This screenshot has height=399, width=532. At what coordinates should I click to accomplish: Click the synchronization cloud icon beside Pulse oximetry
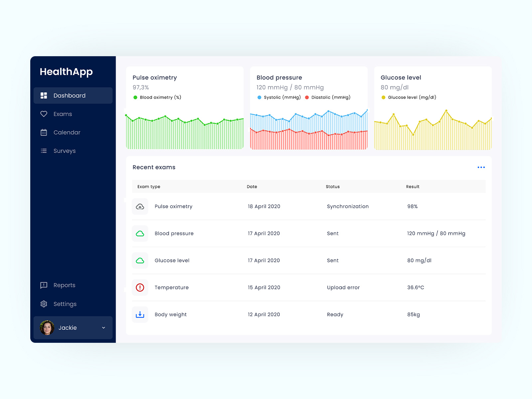click(x=140, y=206)
